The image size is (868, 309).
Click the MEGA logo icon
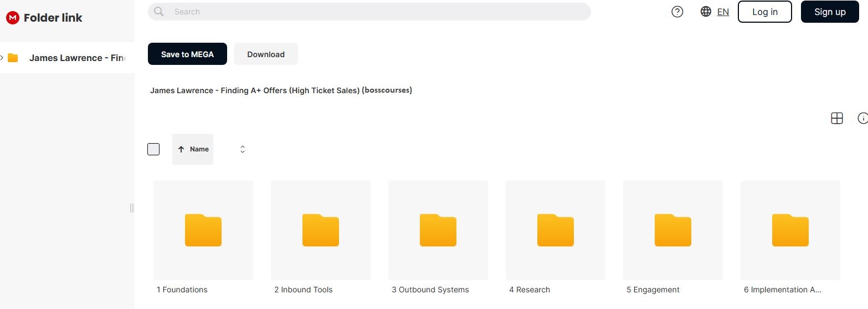[12, 18]
